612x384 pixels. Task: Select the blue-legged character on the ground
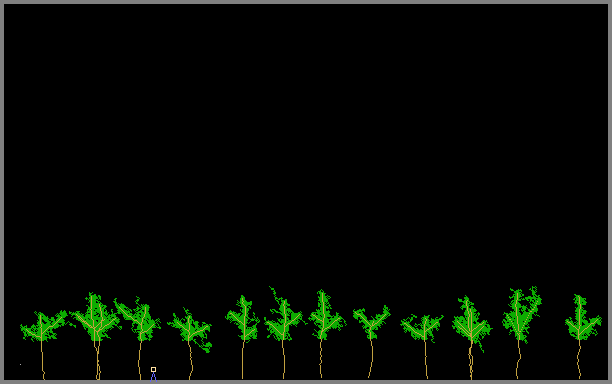153,373
